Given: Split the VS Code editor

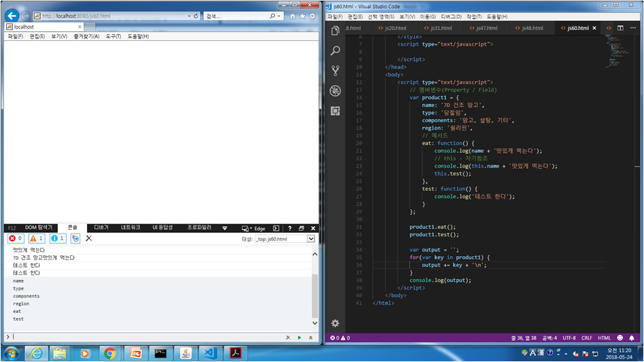Looking at the screenshot, I should (x=620, y=28).
